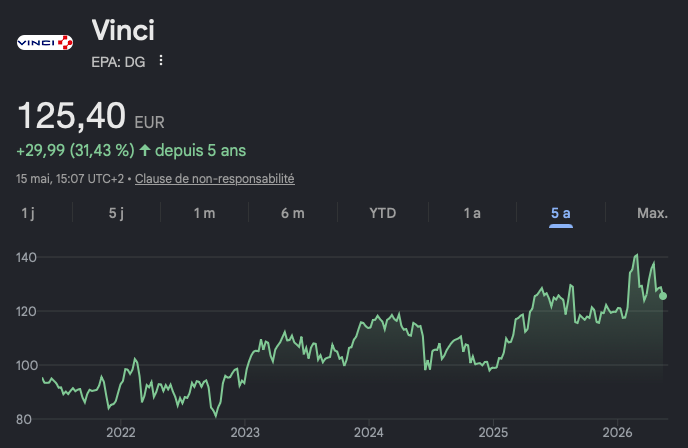Click the green up arrow indicator
This screenshot has width=688, height=448.
click(145, 151)
